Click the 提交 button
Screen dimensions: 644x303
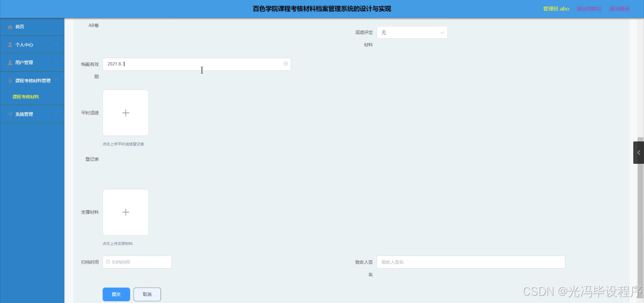point(116,294)
